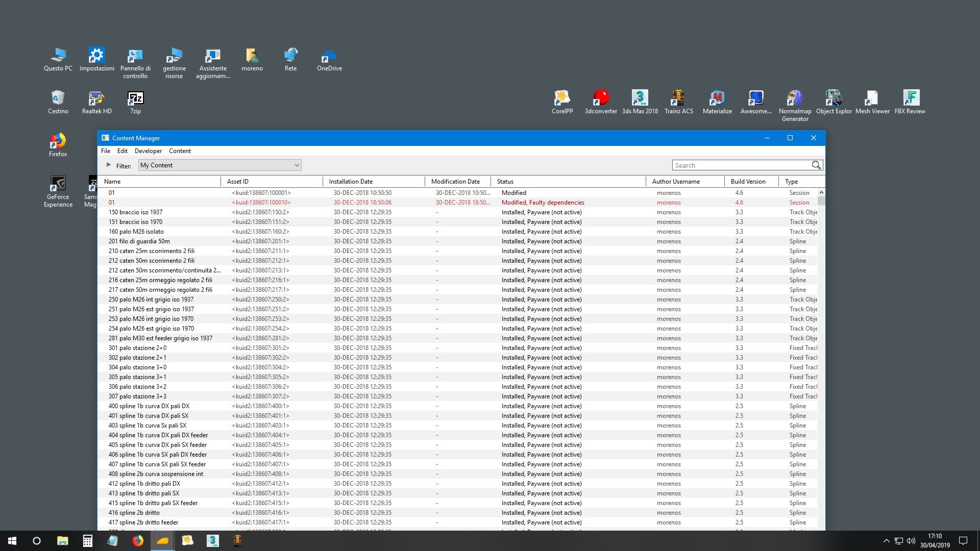Click asset ID kuid:138607:100001
The height and width of the screenshot is (551, 980).
click(261, 193)
